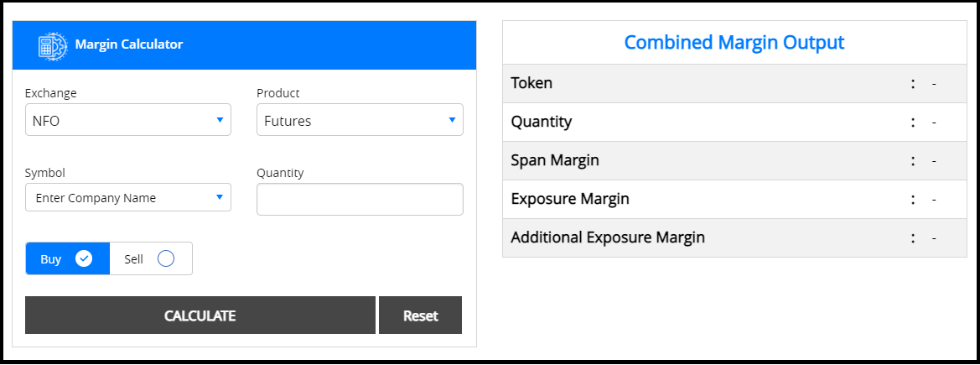The image size is (980, 365).
Task: Click the Product dropdown arrow icon
Action: pos(452,120)
